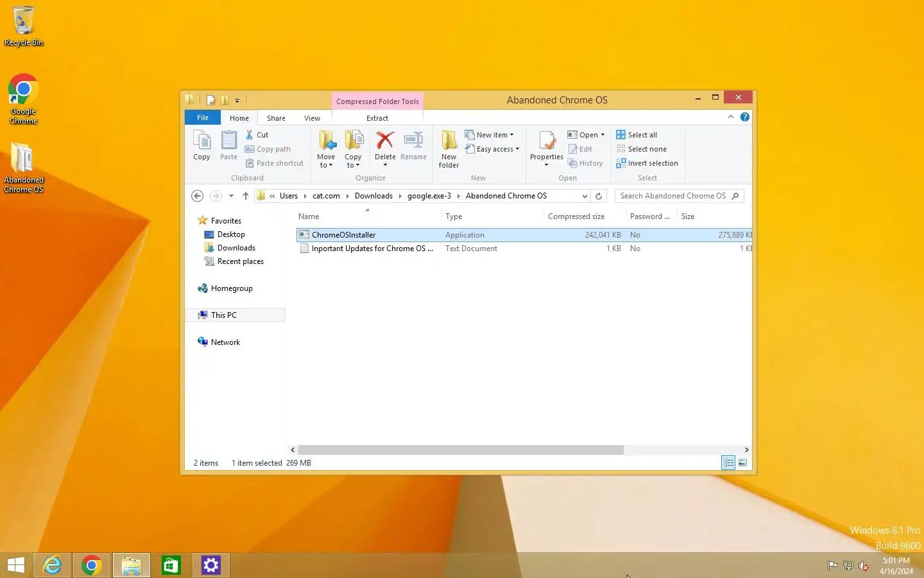
Task: Click google.exe-3 in the address path
Action: (429, 196)
